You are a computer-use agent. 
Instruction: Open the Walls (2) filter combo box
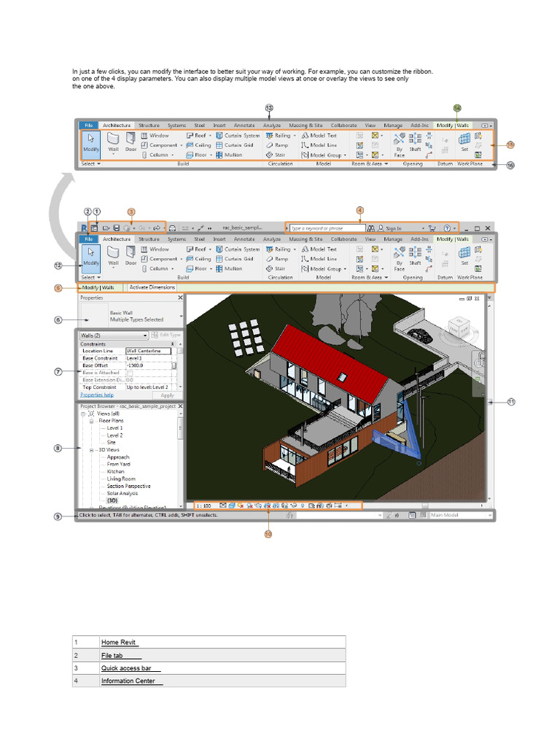pyautogui.click(x=114, y=336)
